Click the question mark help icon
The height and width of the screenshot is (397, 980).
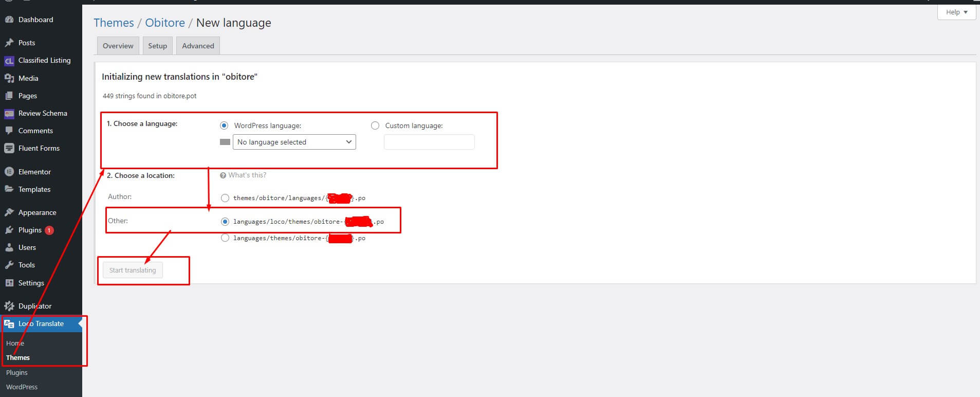pyautogui.click(x=223, y=175)
